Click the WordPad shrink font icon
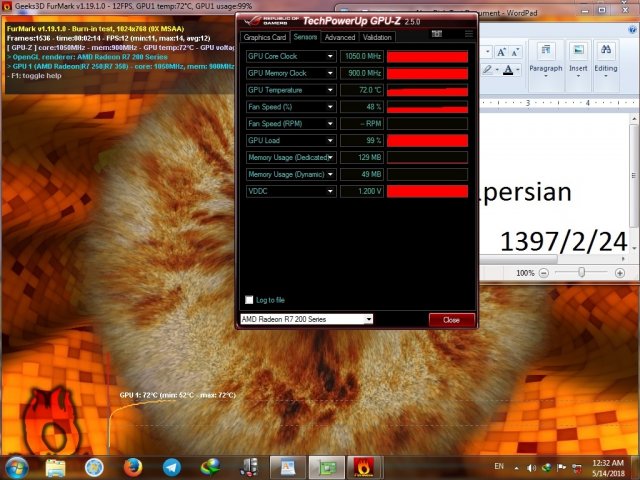This screenshot has width=640, height=480. click(x=515, y=52)
